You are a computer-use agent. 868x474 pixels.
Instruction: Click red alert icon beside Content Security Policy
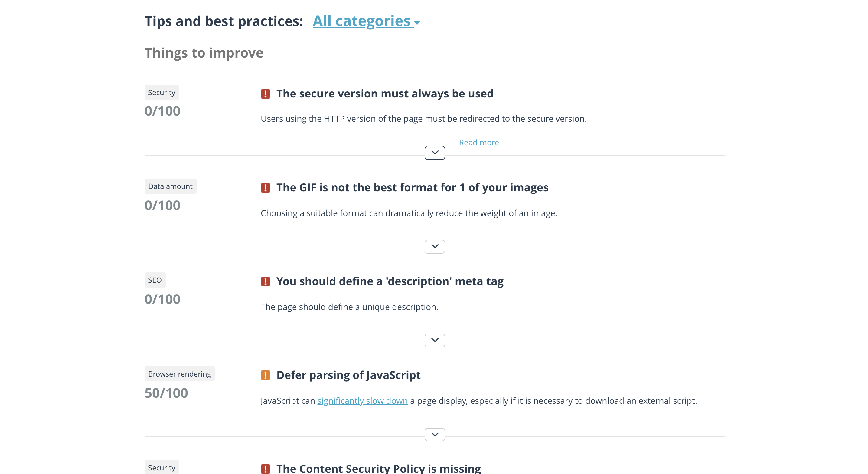(x=265, y=469)
